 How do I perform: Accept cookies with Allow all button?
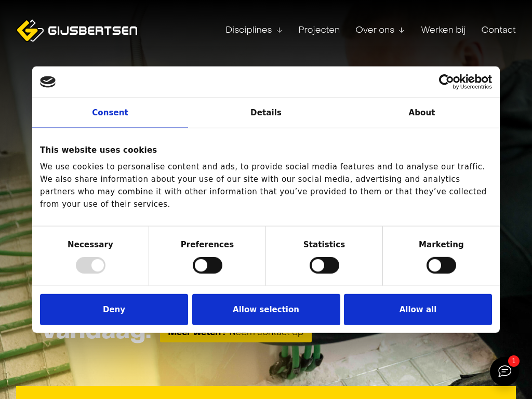[418, 310]
